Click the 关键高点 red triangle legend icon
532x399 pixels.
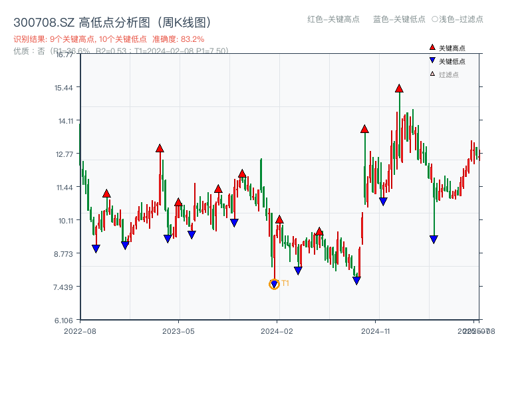tap(431, 47)
